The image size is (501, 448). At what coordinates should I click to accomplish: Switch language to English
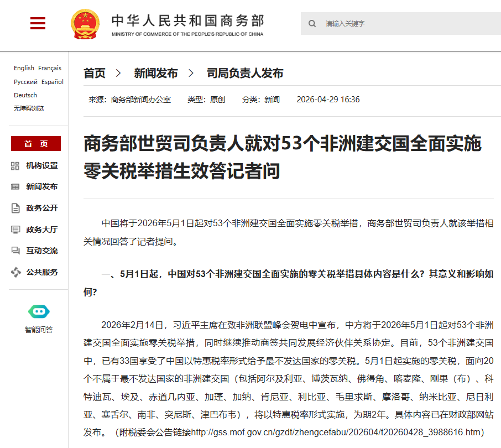click(24, 68)
